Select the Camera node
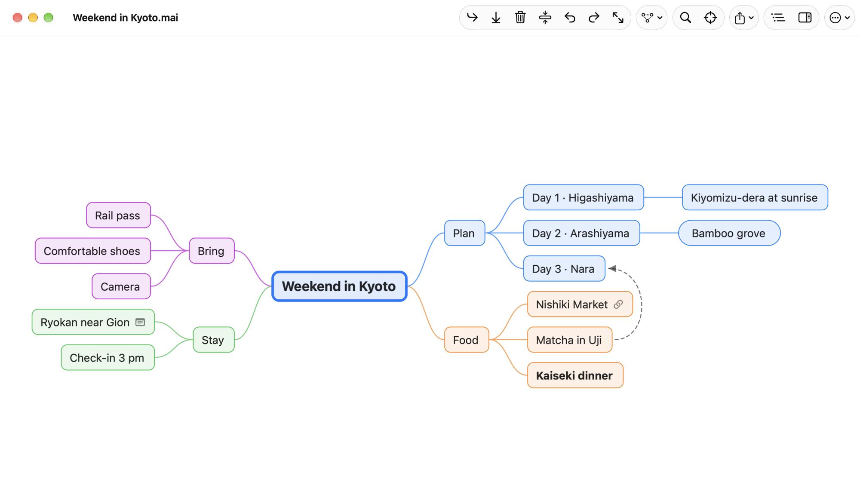 (121, 286)
